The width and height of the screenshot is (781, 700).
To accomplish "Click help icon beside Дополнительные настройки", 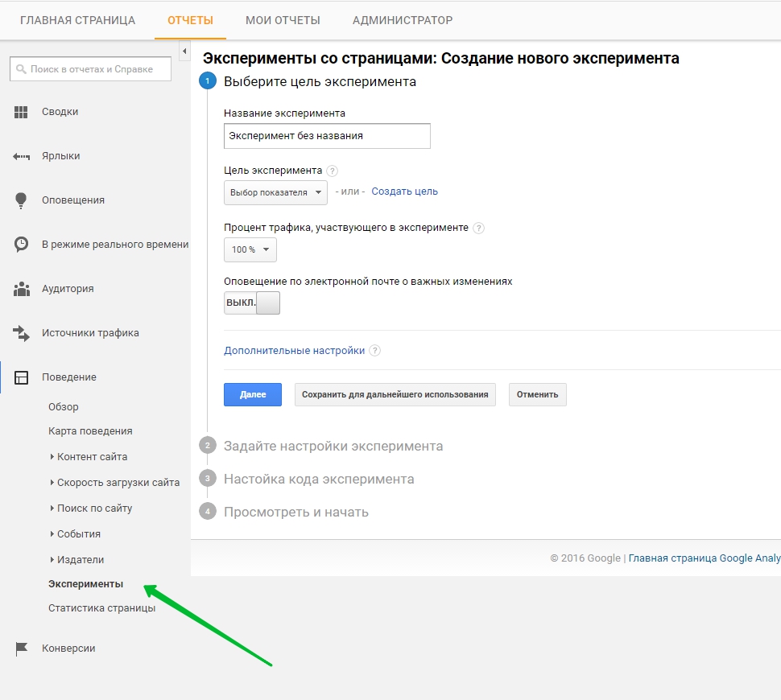I will coord(375,351).
